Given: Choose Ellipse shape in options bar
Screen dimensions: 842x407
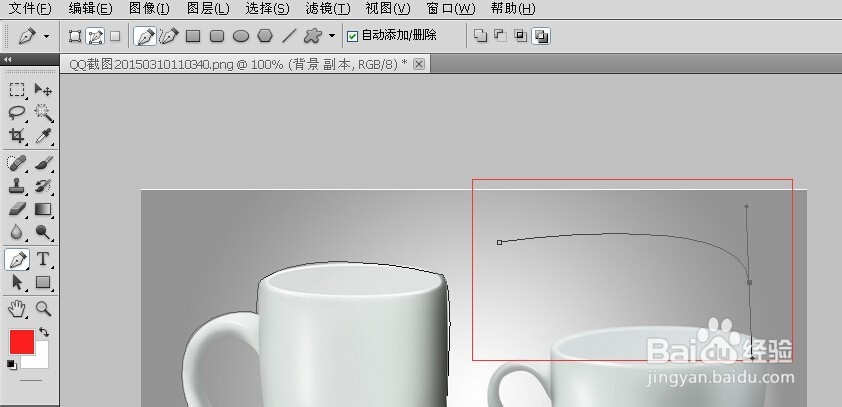Looking at the screenshot, I should pyautogui.click(x=241, y=36).
